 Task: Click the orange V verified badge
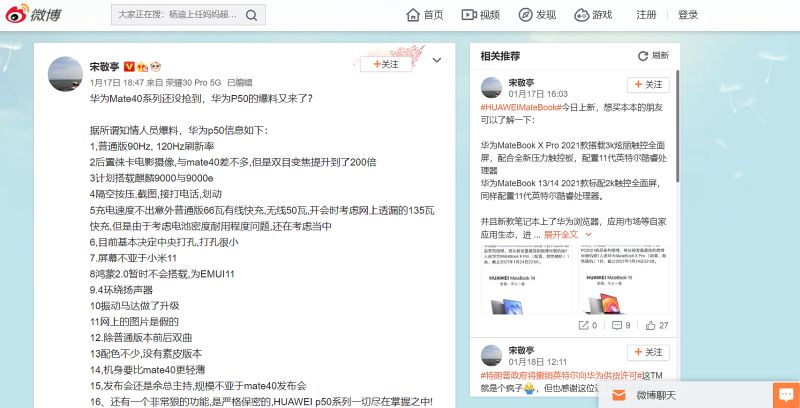[x=129, y=66]
